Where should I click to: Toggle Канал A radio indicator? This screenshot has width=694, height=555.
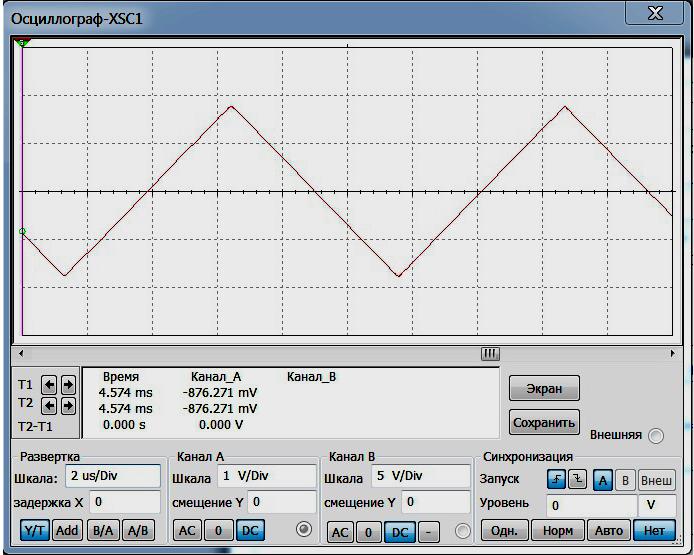tap(304, 529)
